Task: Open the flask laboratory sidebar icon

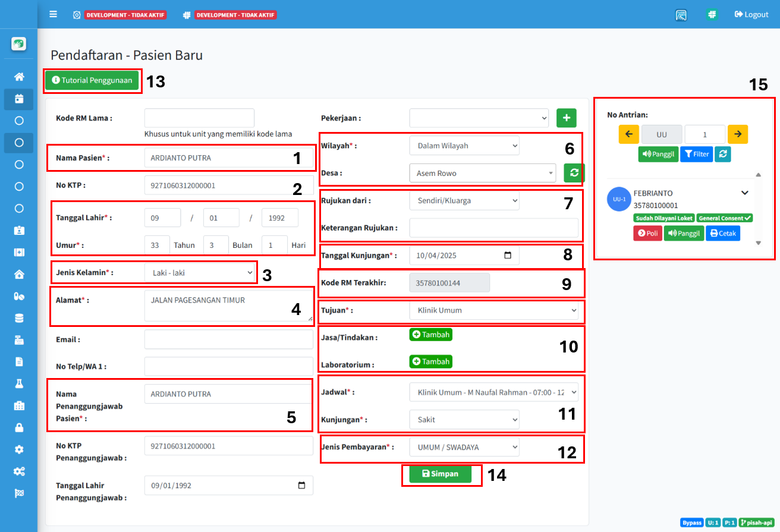Action: tap(19, 383)
